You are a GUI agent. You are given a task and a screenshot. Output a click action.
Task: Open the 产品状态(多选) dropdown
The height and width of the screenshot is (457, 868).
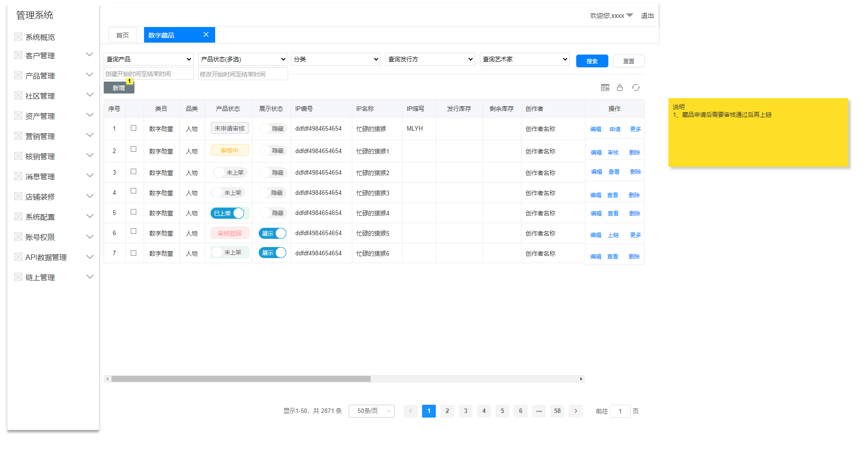coord(243,59)
